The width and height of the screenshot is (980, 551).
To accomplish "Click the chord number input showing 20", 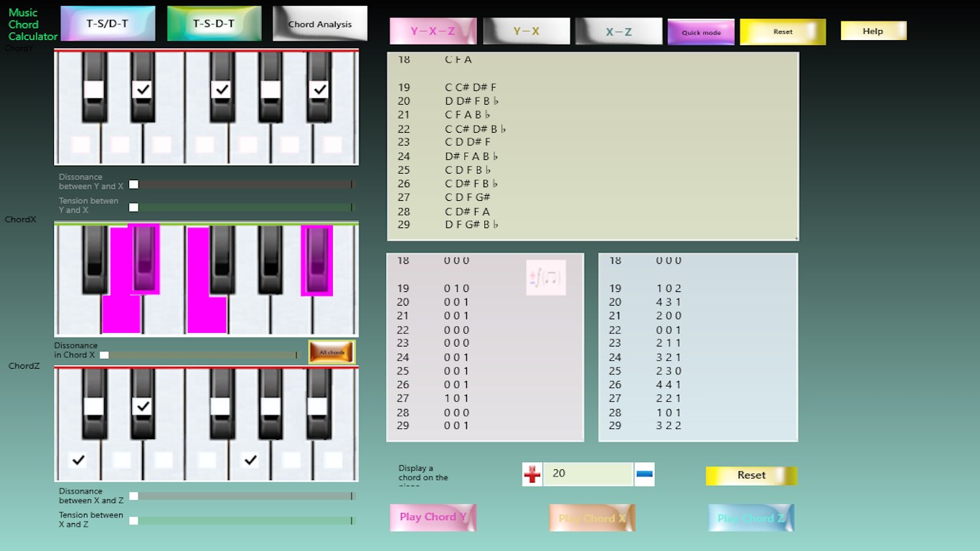I will coord(588,474).
